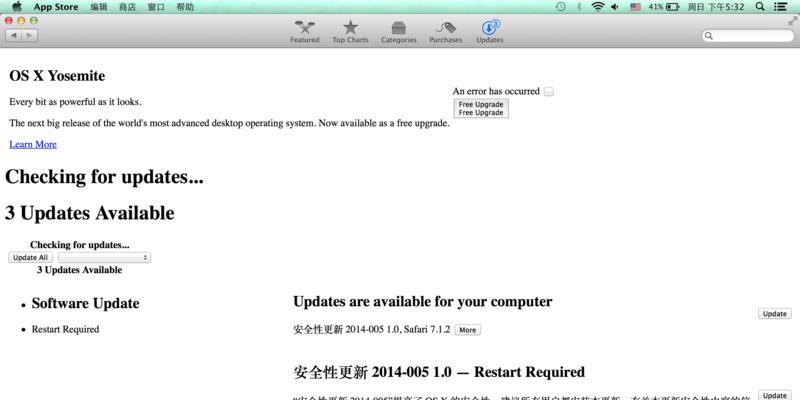800x400 pixels.
Task: Open the US flag input source menu
Action: [635, 7]
